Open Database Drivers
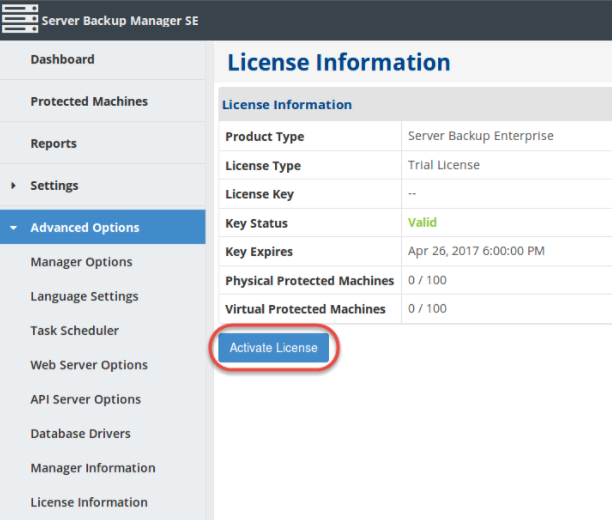 click(x=80, y=434)
